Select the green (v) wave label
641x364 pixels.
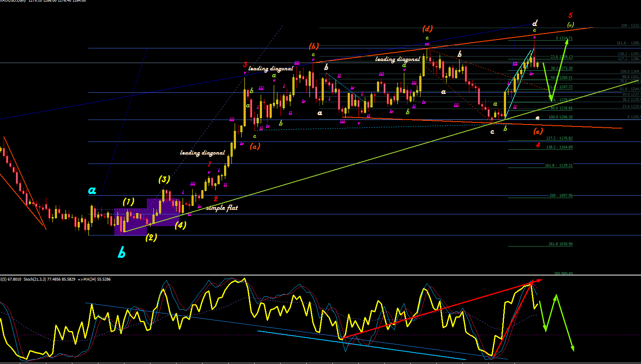pos(571,25)
